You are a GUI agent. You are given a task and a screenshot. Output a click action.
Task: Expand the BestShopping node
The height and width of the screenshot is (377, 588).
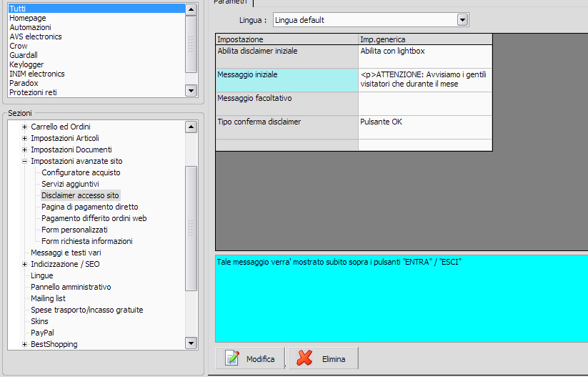pyautogui.click(x=25, y=344)
